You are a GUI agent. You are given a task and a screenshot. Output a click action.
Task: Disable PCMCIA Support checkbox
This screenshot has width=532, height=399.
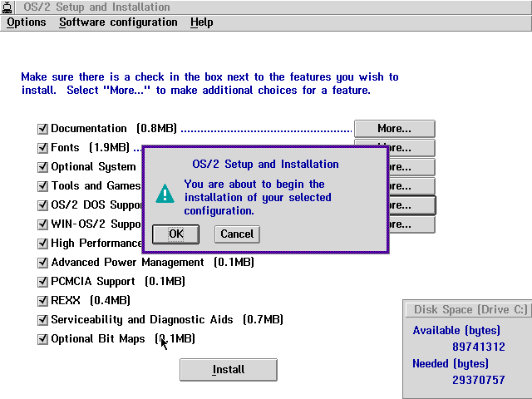point(42,282)
